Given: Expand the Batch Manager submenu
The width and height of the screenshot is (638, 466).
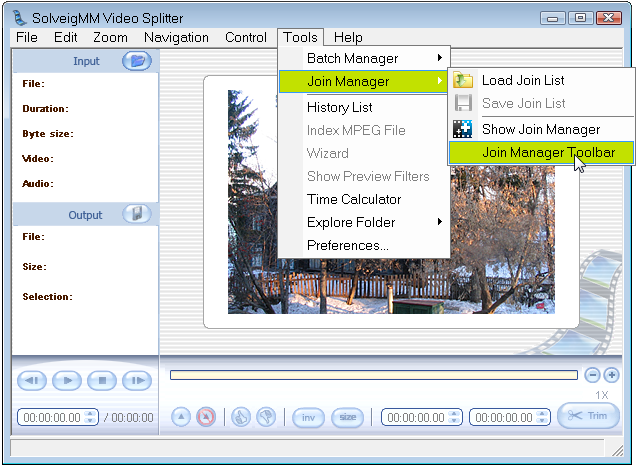Looking at the screenshot, I should (364, 58).
